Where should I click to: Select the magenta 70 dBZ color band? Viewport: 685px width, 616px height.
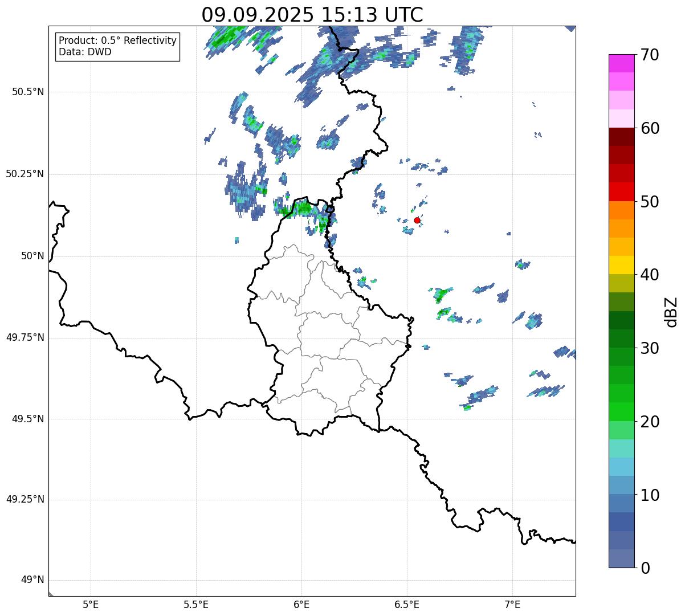(x=621, y=63)
